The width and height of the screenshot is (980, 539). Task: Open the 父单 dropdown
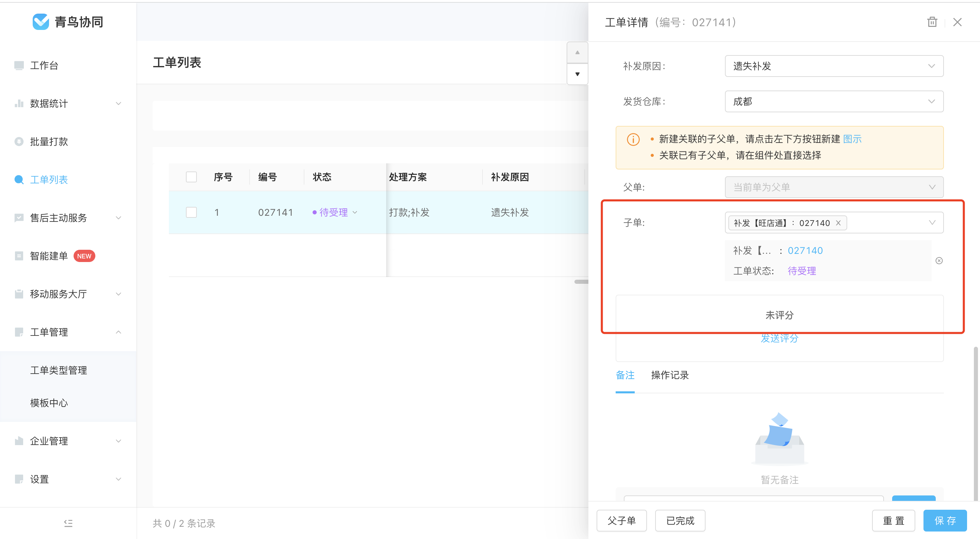(834, 187)
